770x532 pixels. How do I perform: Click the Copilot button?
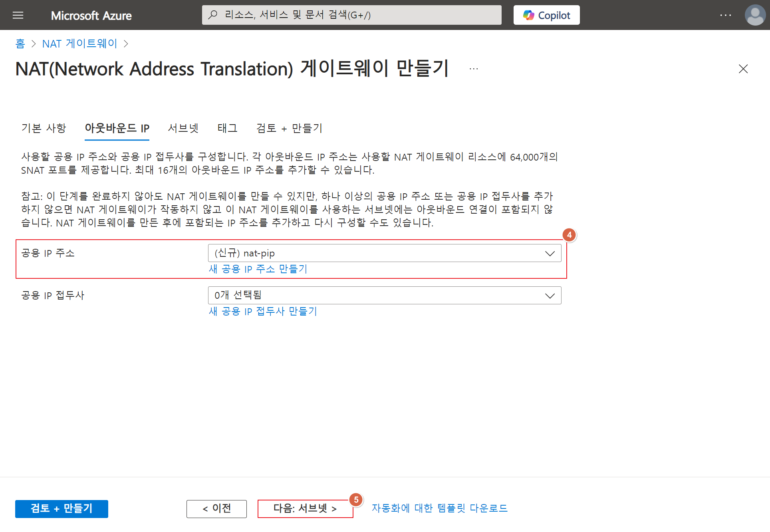[546, 15]
